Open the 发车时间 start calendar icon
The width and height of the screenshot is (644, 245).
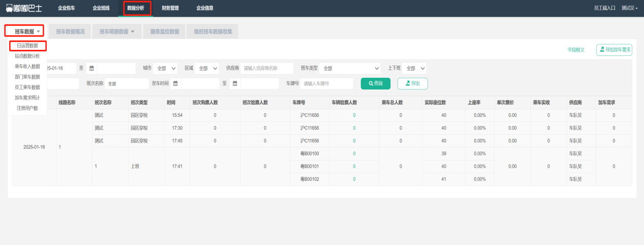click(x=175, y=83)
